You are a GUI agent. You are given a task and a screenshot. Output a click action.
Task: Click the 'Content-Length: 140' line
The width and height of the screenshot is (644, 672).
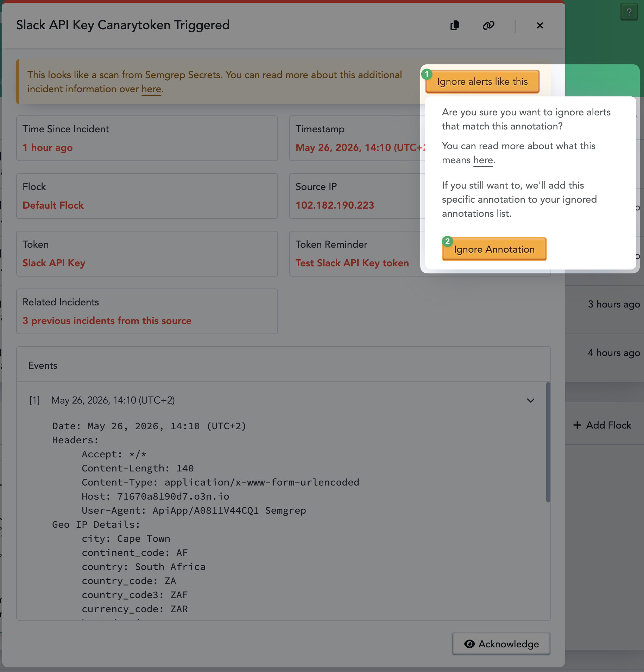click(x=138, y=468)
